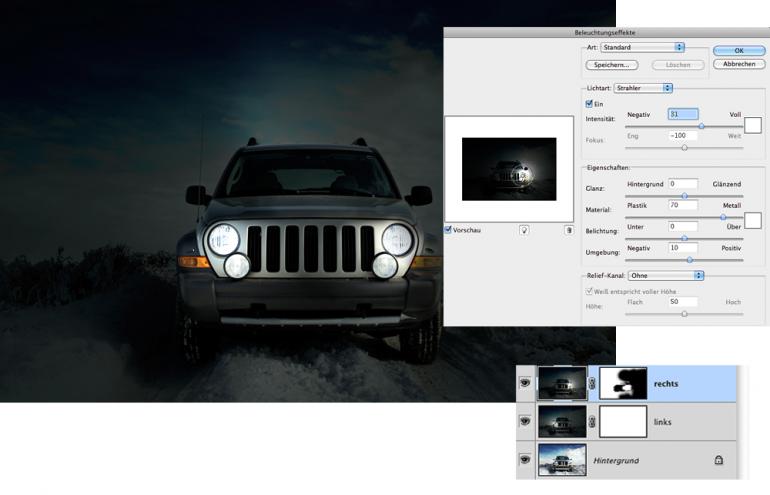Click the lock icon on the Hintergrund layer
770x495 pixels.
click(x=718, y=460)
